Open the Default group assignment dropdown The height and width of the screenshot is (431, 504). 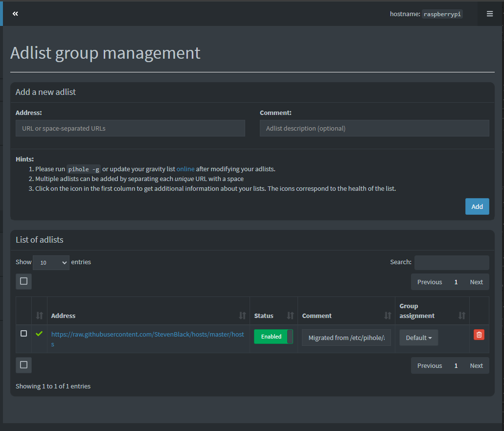point(418,338)
